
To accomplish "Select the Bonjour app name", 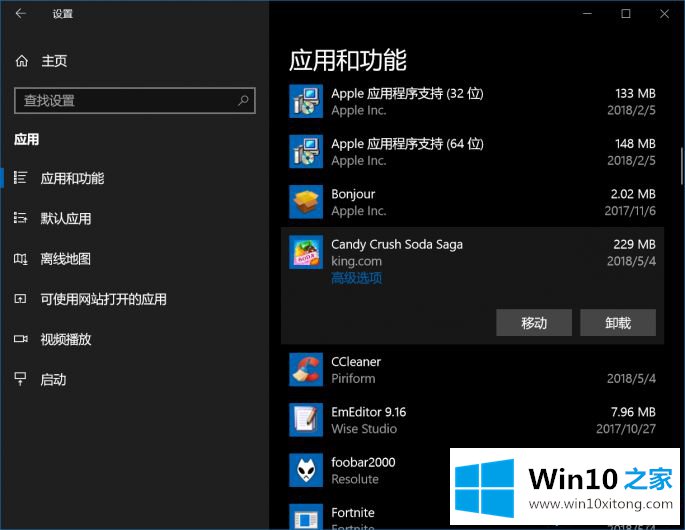I will point(353,194).
